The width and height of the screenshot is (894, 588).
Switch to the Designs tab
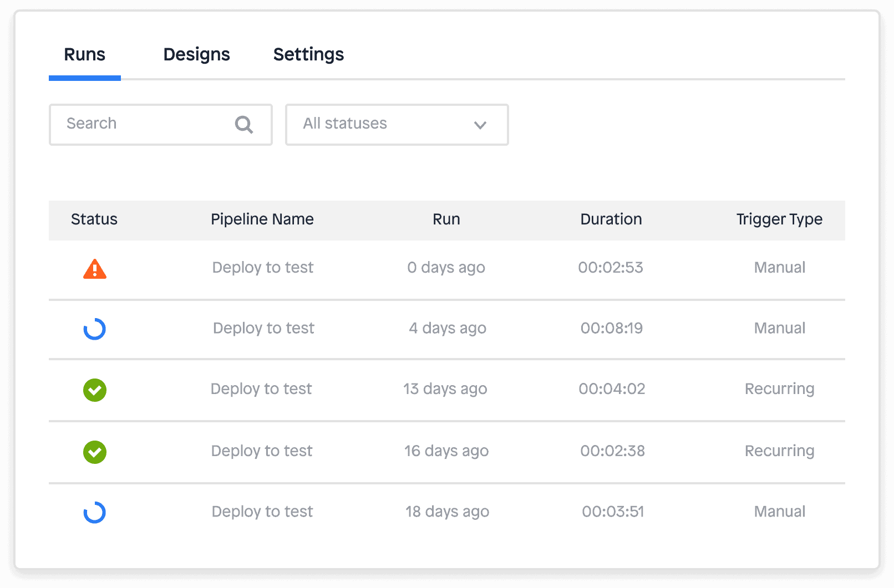(x=196, y=54)
